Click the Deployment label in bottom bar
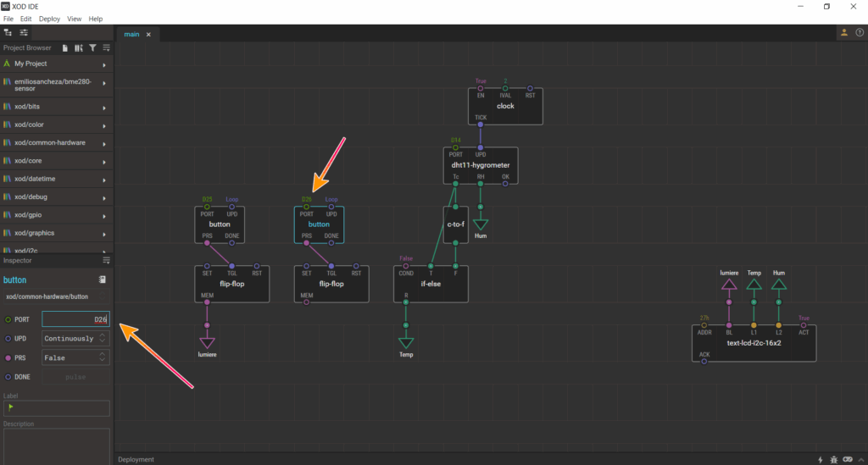The width and height of the screenshot is (868, 465). pyautogui.click(x=136, y=459)
